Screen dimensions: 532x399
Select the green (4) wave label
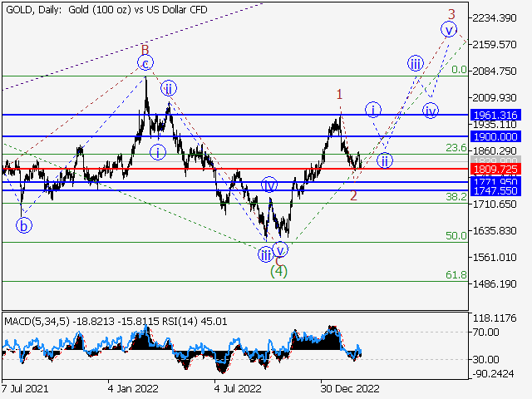coord(279,271)
